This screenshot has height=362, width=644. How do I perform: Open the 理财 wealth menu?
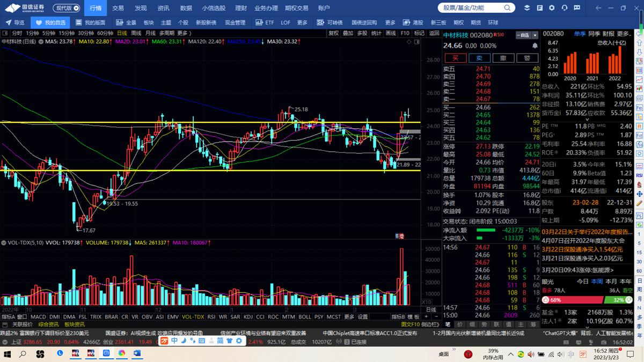[x=241, y=8]
